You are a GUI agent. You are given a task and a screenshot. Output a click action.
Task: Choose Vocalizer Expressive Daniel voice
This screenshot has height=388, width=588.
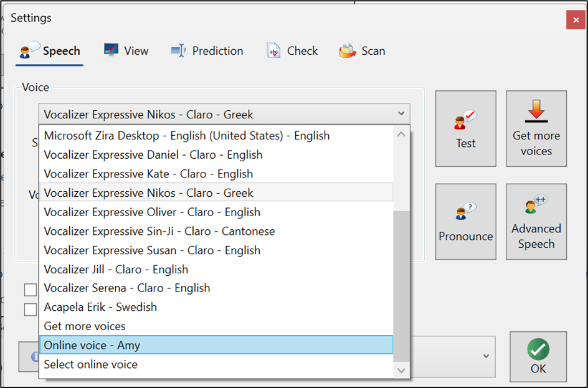point(216,155)
